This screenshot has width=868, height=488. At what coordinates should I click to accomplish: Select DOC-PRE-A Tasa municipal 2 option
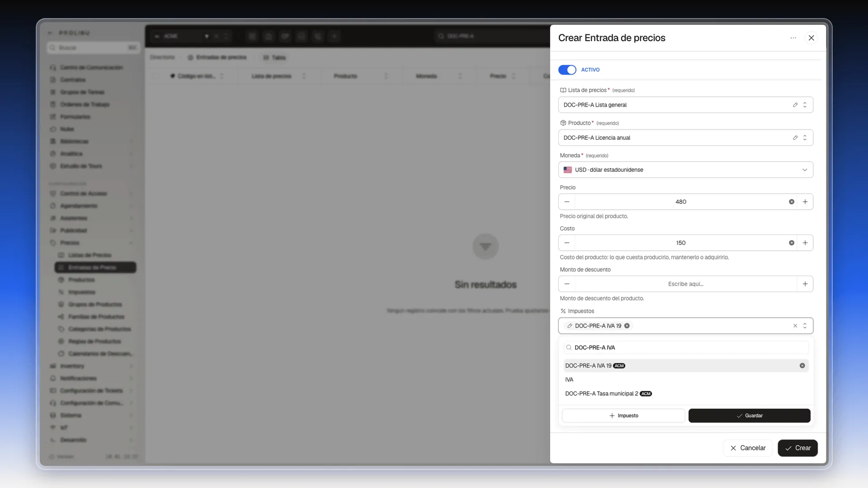[x=686, y=394]
